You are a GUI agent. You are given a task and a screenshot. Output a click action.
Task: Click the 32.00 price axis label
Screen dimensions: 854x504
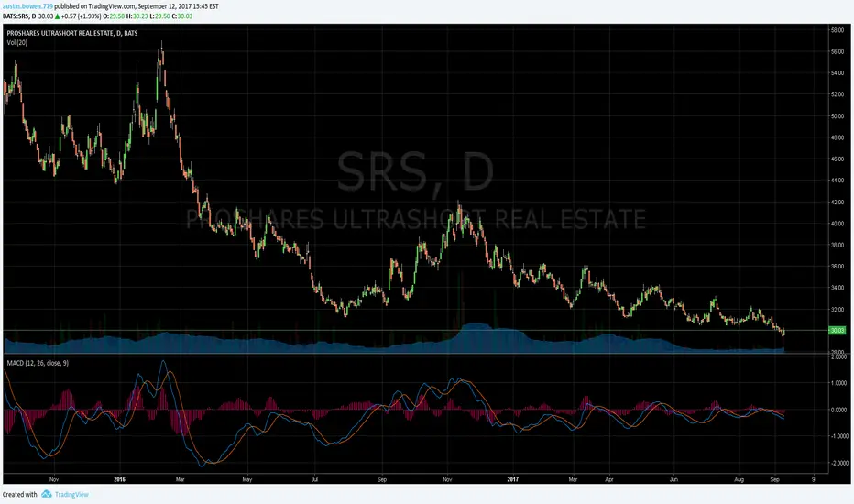point(838,310)
